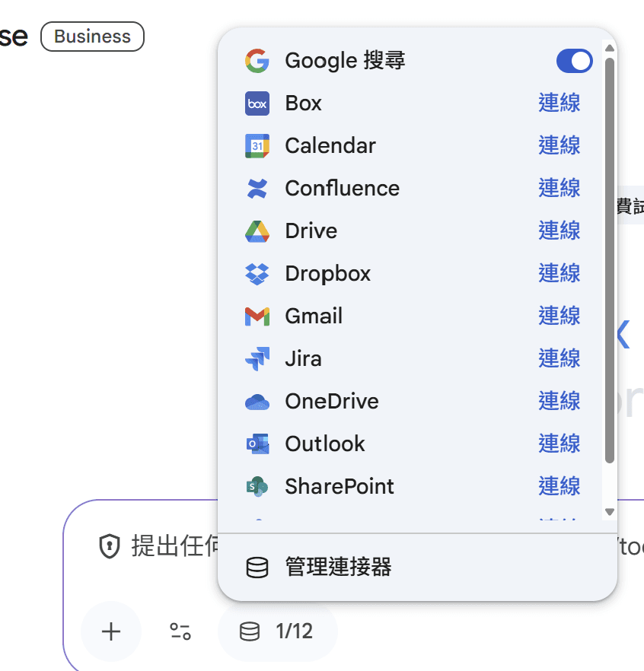Click the shield privacy icon
Image resolution: width=644 pixels, height=671 pixels.
click(110, 546)
